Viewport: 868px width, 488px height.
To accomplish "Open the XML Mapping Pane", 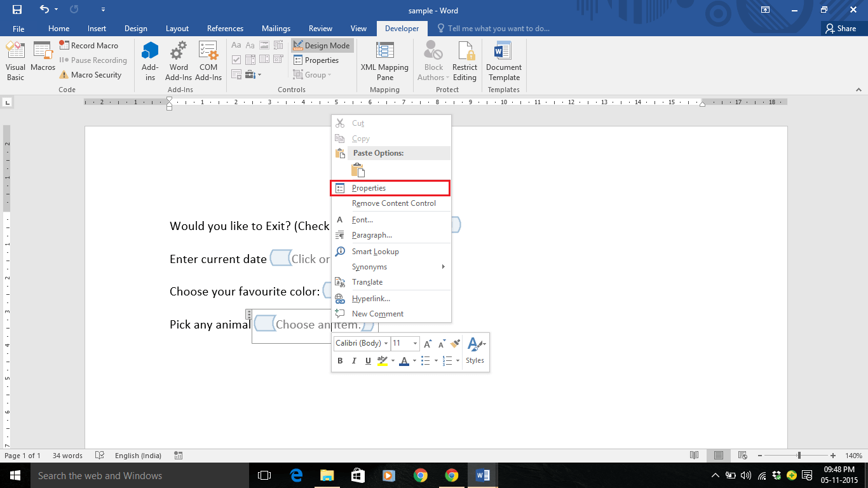I will (x=385, y=61).
